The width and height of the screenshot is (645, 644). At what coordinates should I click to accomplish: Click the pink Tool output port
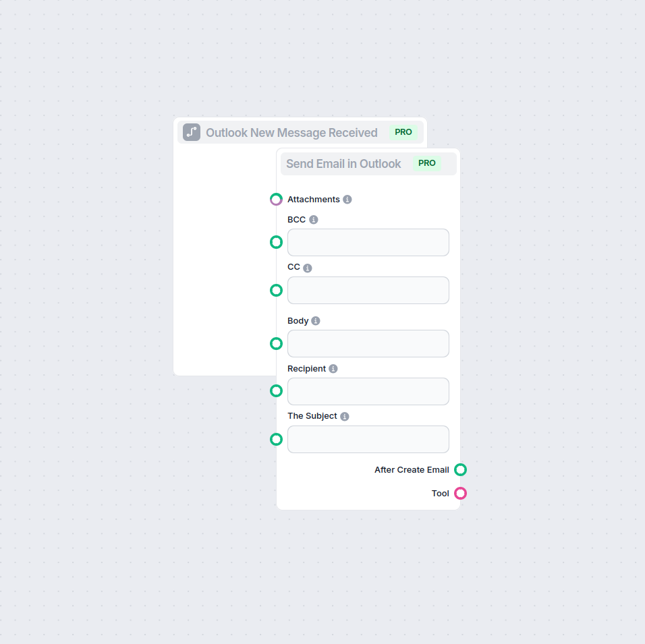(459, 493)
